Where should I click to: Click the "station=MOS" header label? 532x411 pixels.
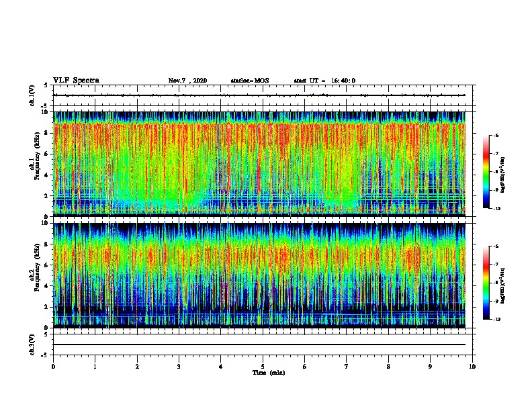(250, 81)
